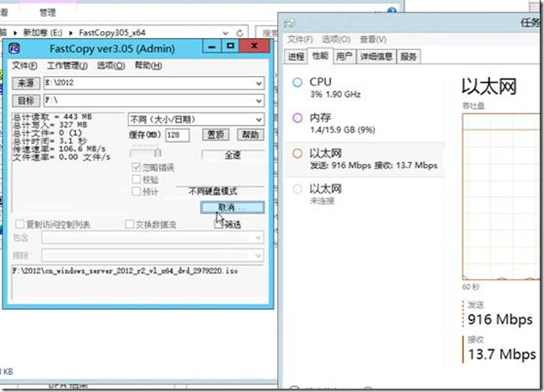Switch to the 用户 tab
Screen dimensions: 544x392
344,57
